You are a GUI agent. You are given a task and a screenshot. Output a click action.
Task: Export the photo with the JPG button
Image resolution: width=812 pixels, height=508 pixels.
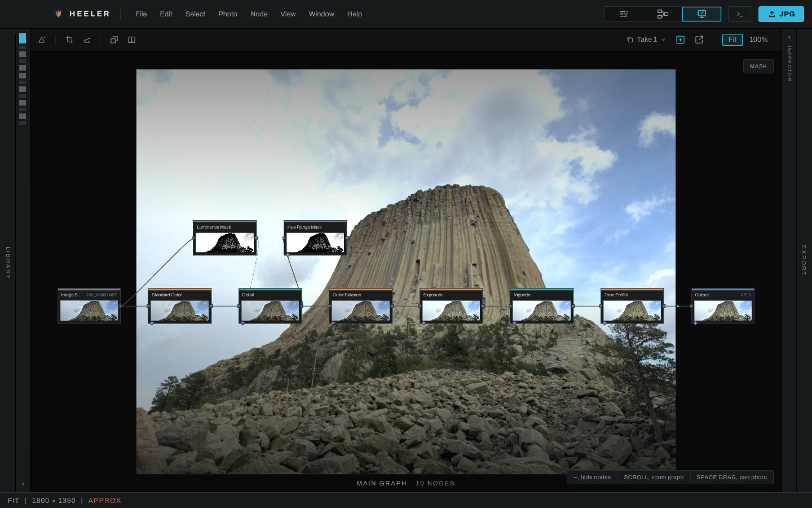click(781, 14)
